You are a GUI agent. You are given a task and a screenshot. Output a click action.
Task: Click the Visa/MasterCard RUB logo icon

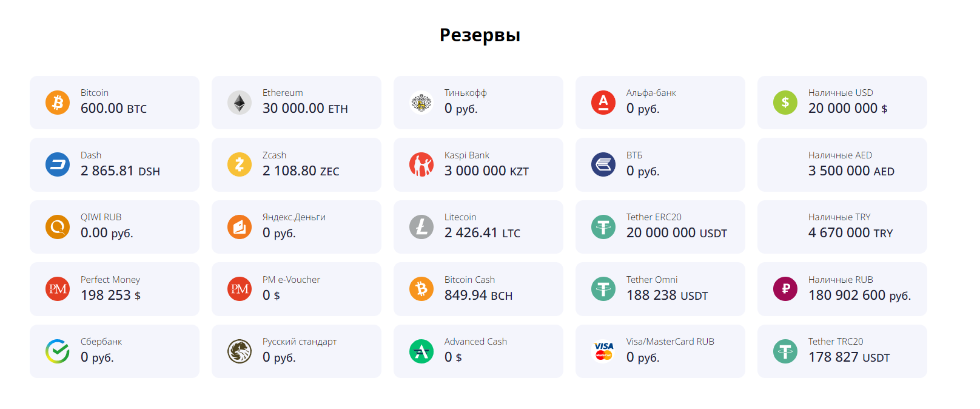[x=603, y=351]
